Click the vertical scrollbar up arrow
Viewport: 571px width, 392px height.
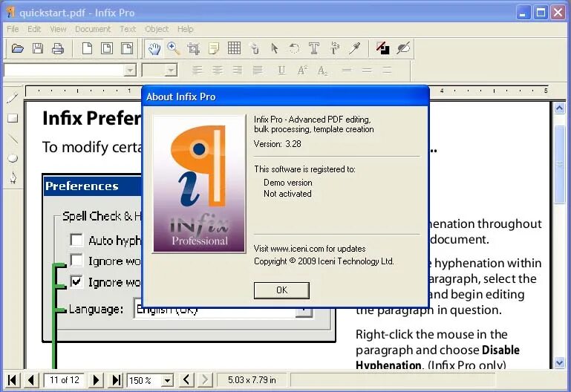(x=559, y=108)
